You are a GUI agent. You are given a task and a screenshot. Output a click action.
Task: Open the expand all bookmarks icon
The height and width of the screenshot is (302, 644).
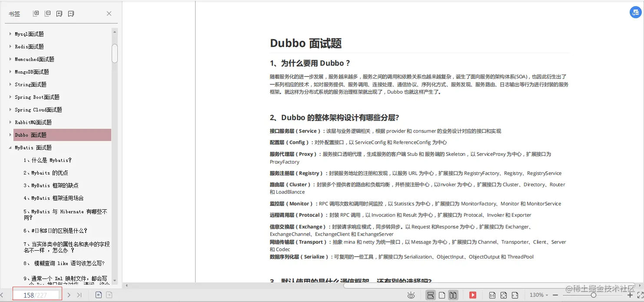(x=36, y=13)
